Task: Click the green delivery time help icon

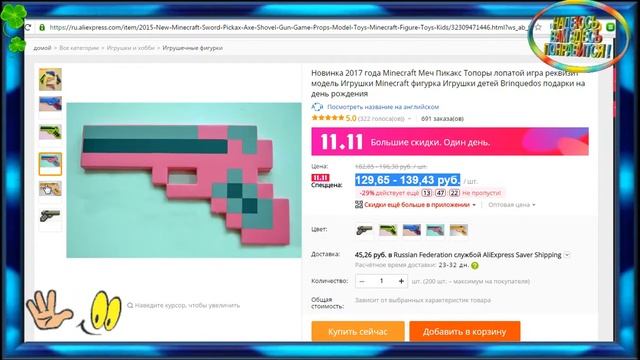Action: [475, 265]
